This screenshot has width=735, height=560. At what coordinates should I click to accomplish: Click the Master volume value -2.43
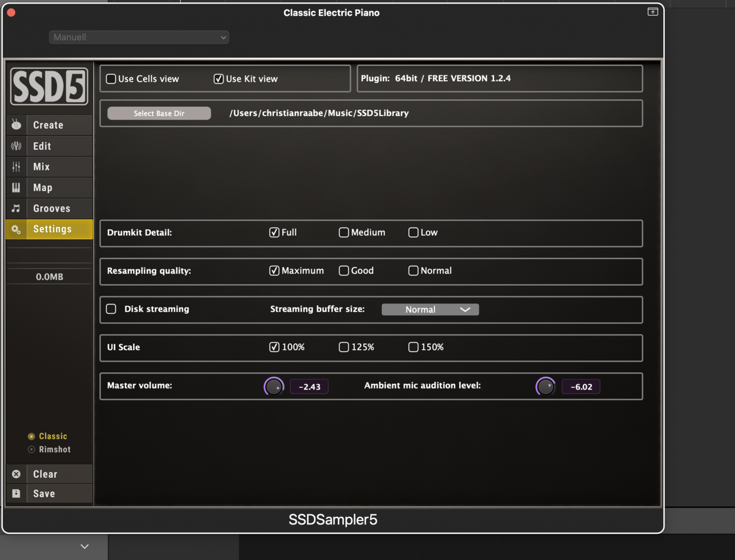coord(309,387)
